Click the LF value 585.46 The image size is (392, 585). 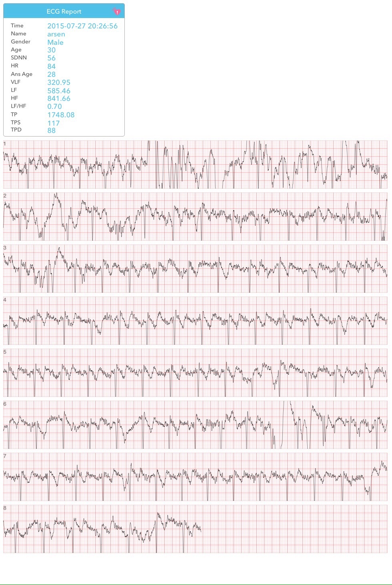tap(59, 91)
